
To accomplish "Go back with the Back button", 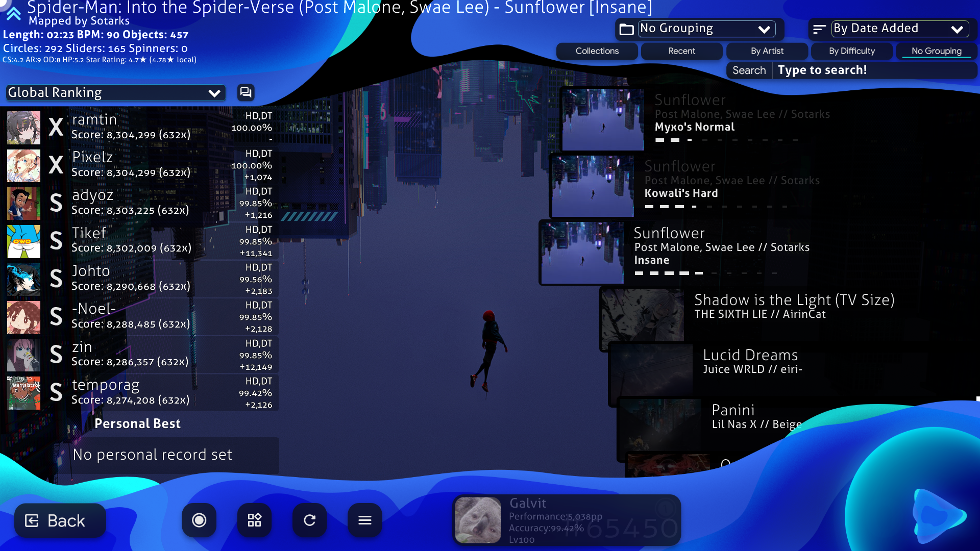I will (x=60, y=520).
